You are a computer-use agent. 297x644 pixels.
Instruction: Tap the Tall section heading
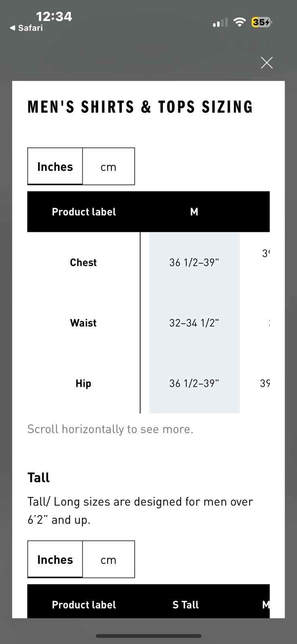tap(39, 477)
